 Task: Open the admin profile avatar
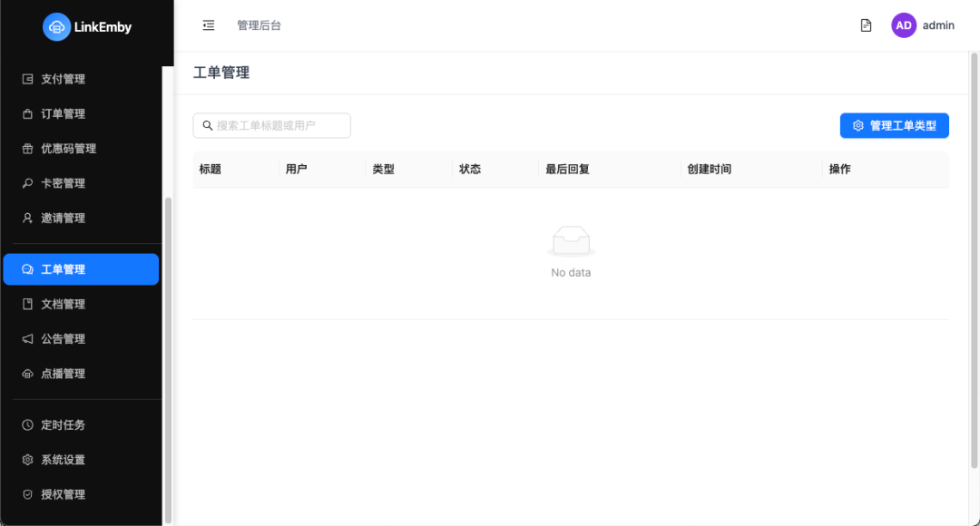904,24
